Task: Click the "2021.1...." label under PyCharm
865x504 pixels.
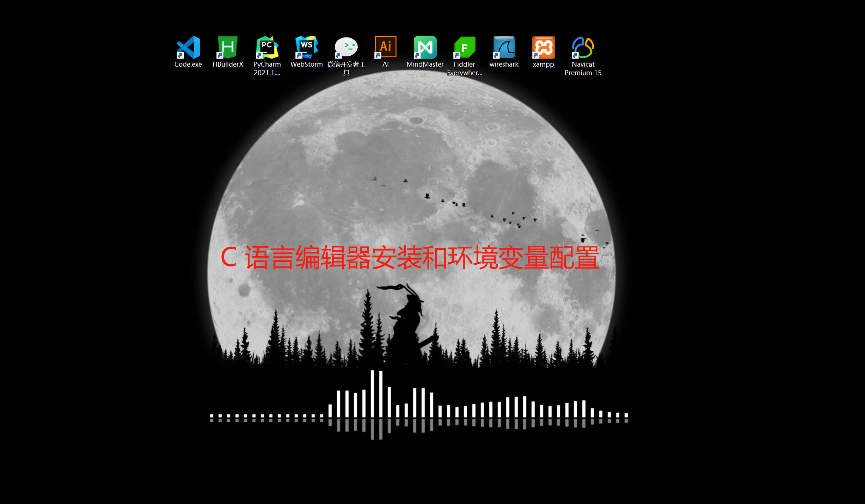Action: click(x=267, y=73)
